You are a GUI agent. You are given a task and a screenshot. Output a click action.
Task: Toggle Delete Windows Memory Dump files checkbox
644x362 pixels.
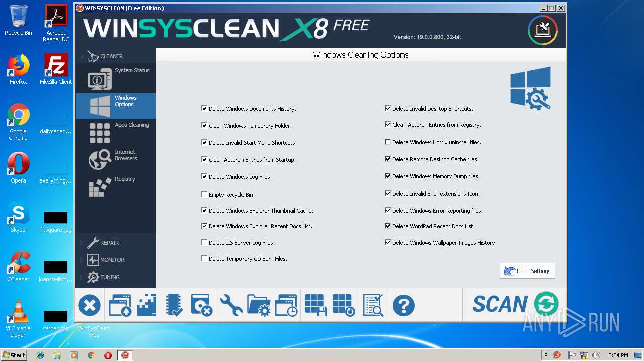point(388,176)
